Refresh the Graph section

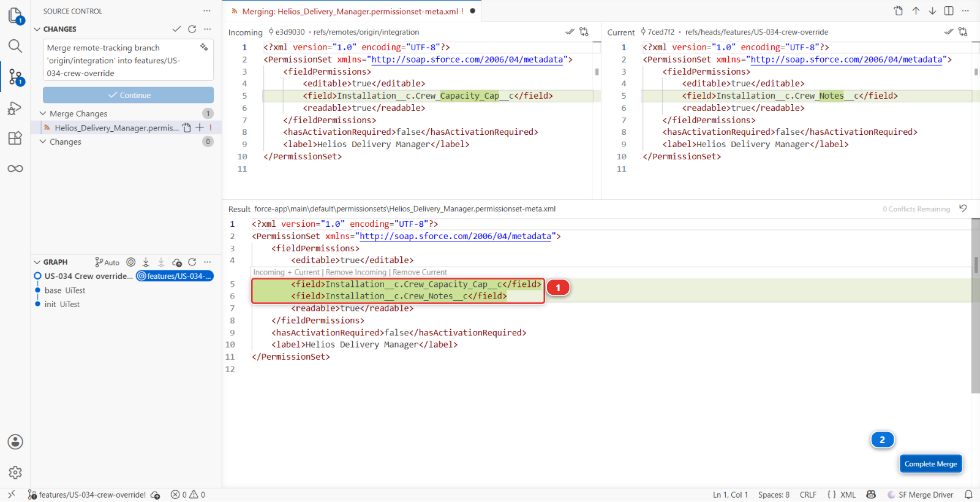click(x=192, y=262)
